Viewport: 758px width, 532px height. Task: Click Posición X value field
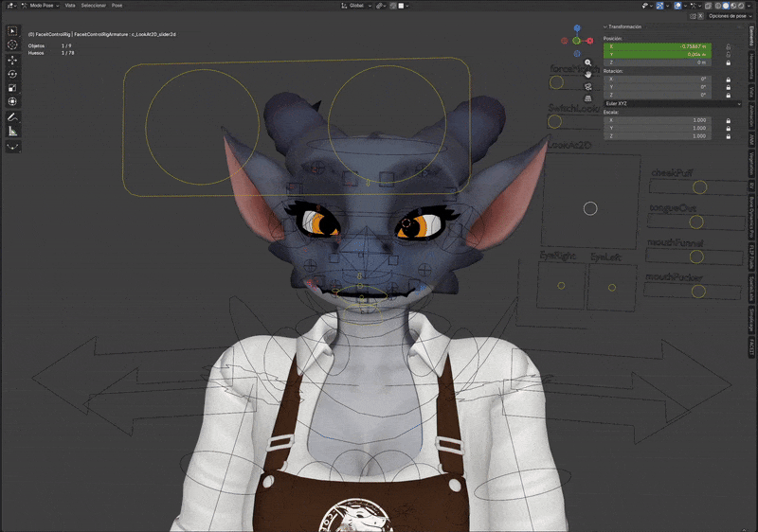(x=657, y=46)
